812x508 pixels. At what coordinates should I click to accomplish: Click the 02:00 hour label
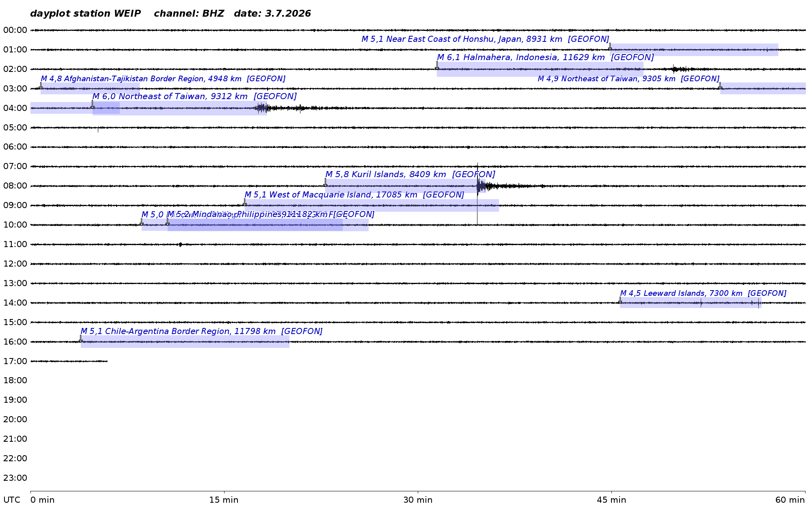tap(15, 69)
